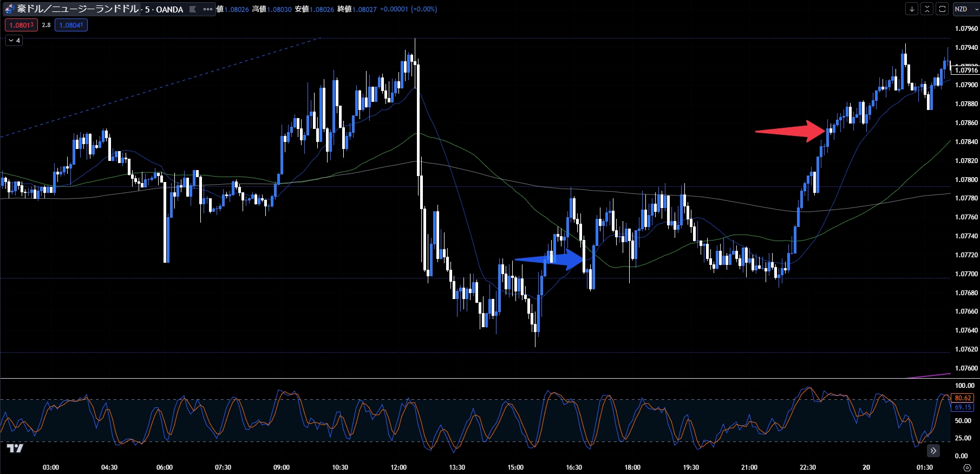
Task: Click the blue buy price button 1.08041
Action: coord(71,25)
